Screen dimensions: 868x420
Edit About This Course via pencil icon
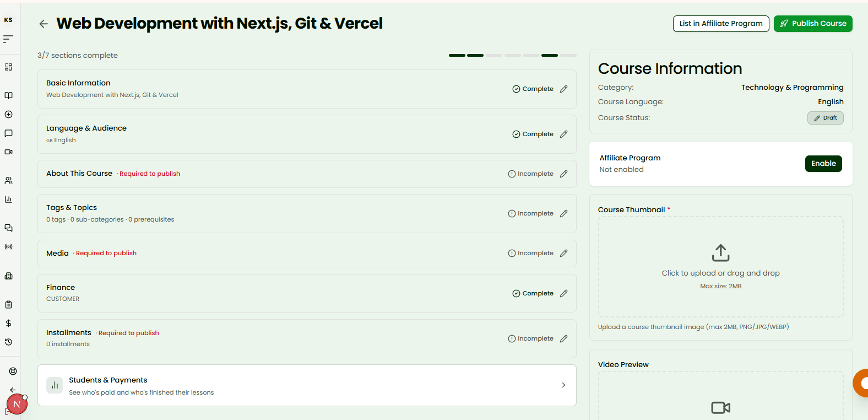click(x=563, y=174)
